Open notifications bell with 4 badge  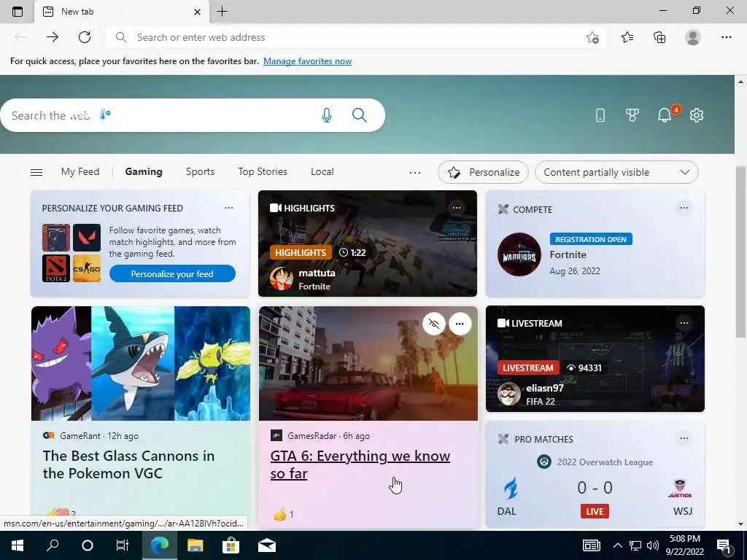pyautogui.click(x=665, y=115)
